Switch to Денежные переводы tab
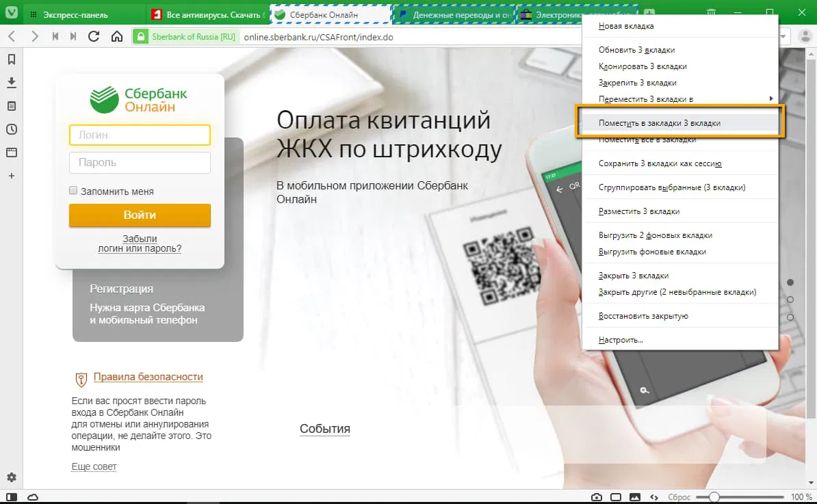 point(453,14)
